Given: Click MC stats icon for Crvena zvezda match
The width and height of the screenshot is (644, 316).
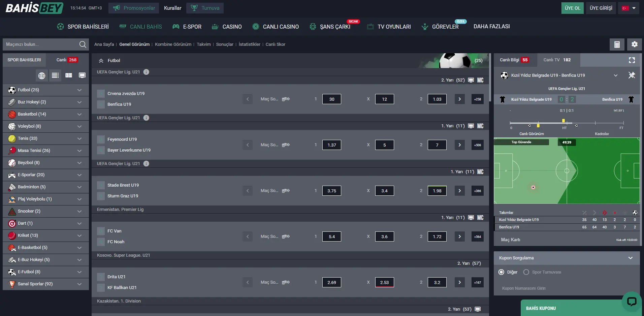Looking at the screenshot, I should [480, 80].
